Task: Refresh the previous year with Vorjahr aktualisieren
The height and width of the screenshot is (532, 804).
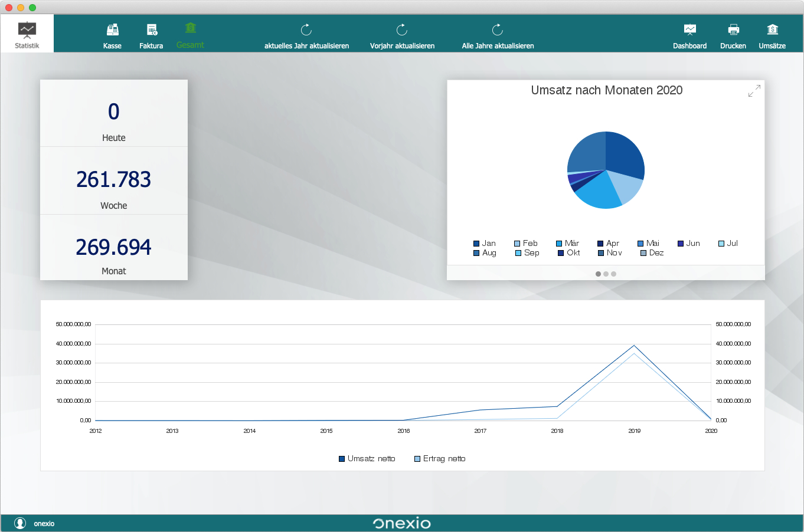Action: pyautogui.click(x=402, y=36)
